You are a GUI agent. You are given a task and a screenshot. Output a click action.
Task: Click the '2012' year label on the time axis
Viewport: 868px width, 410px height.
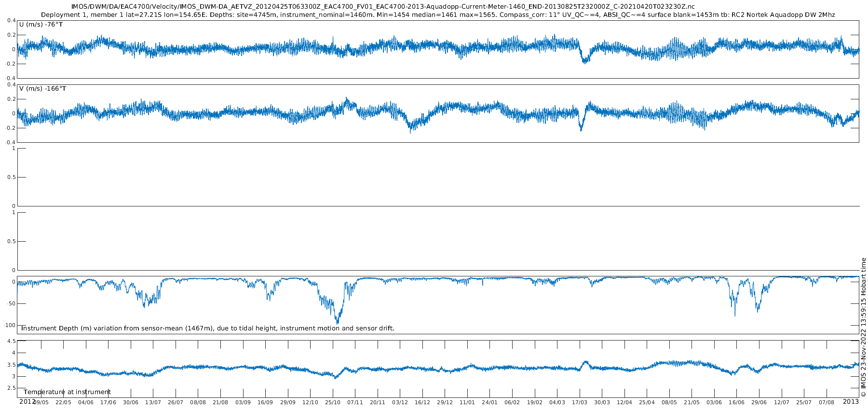[27, 401]
